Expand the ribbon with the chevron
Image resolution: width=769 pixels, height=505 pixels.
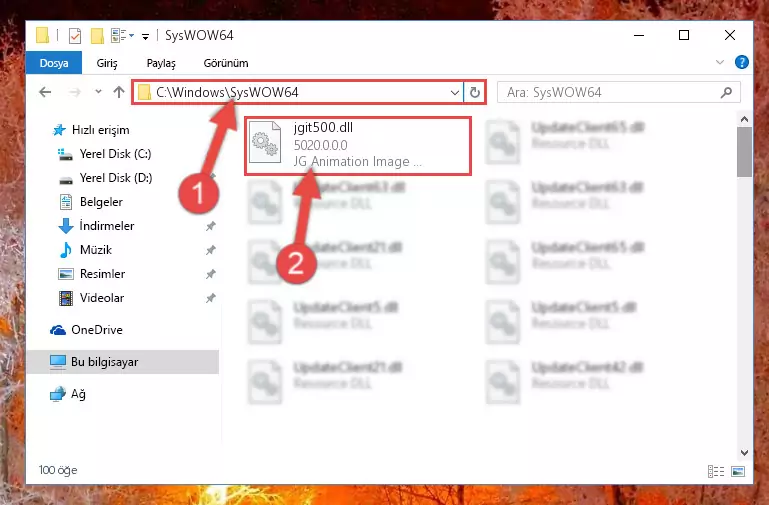(x=719, y=62)
